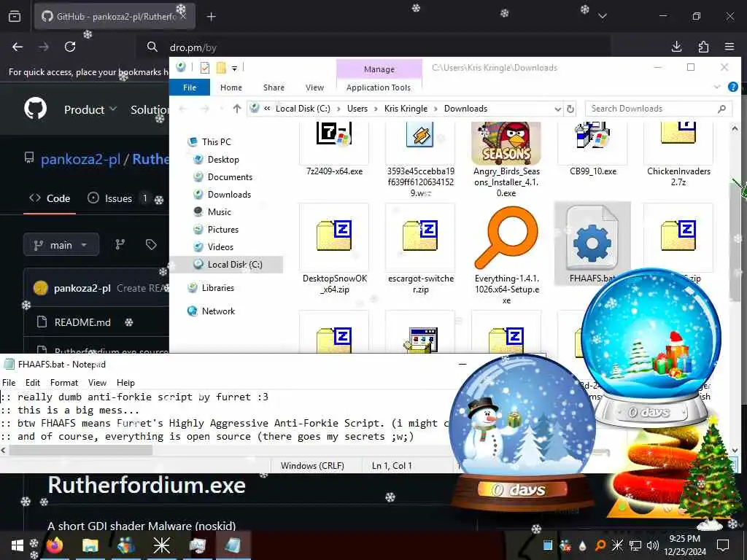
Task: Click the Explorer Properties quick-access icon
Action: (205, 68)
